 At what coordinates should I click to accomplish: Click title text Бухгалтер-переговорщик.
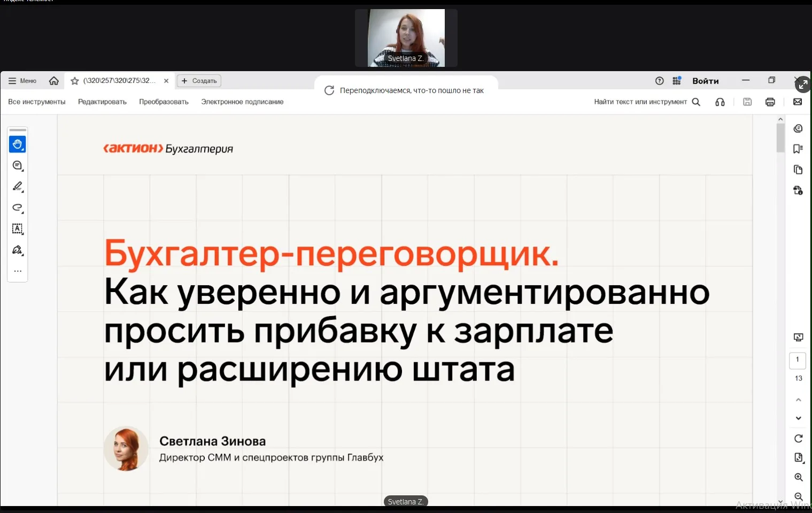pos(331,253)
